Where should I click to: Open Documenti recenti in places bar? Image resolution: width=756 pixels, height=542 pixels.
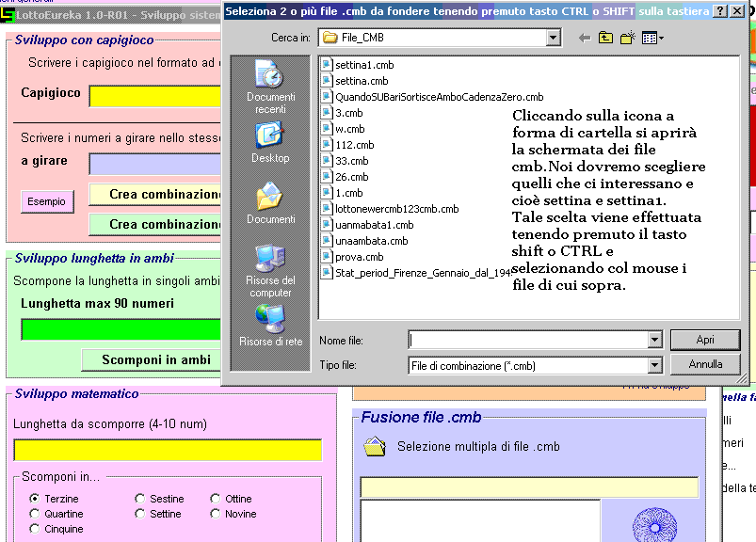click(270, 88)
